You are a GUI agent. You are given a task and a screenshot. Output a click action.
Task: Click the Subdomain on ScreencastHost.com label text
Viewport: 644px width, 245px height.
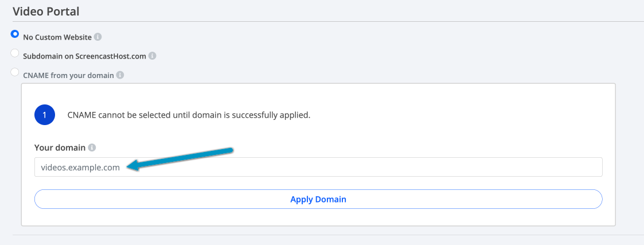point(85,56)
